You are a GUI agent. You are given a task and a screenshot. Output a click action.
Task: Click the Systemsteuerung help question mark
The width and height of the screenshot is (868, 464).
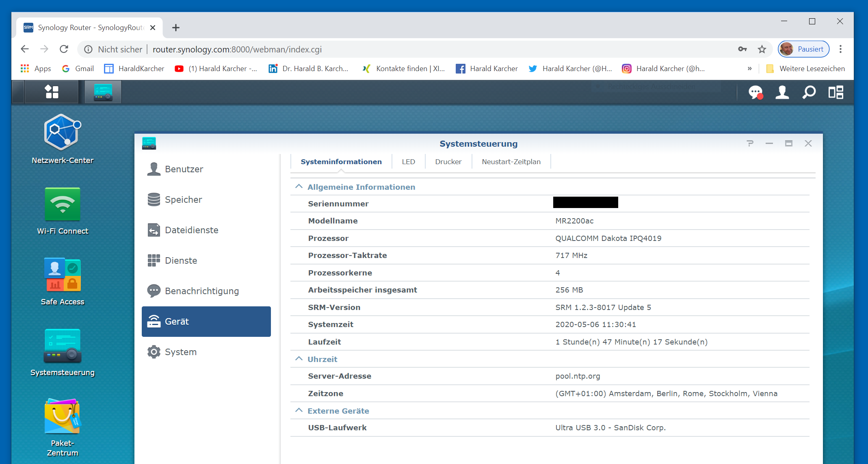(x=750, y=143)
